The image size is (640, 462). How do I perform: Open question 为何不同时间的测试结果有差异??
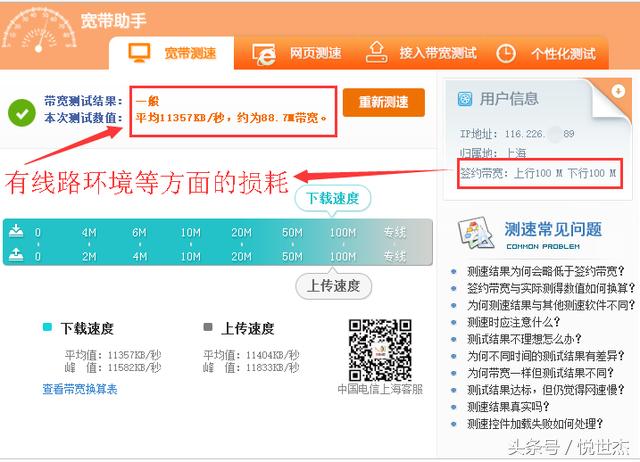[x=546, y=356]
